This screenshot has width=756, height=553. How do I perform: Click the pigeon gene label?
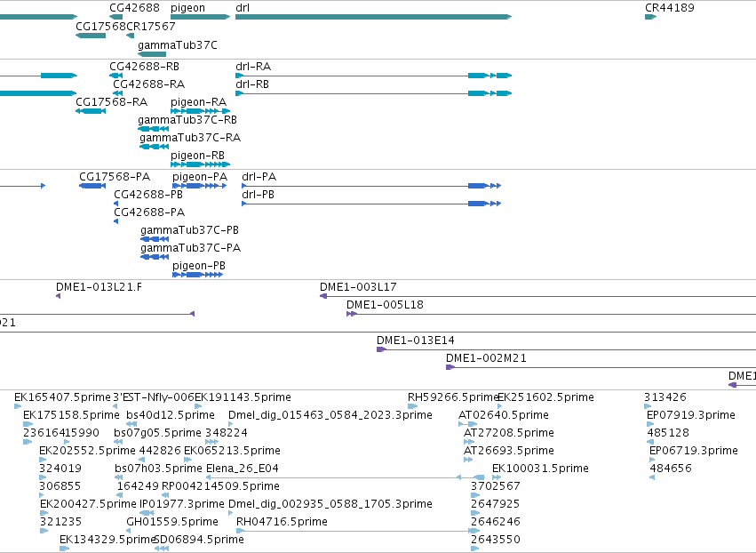(187, 8)
